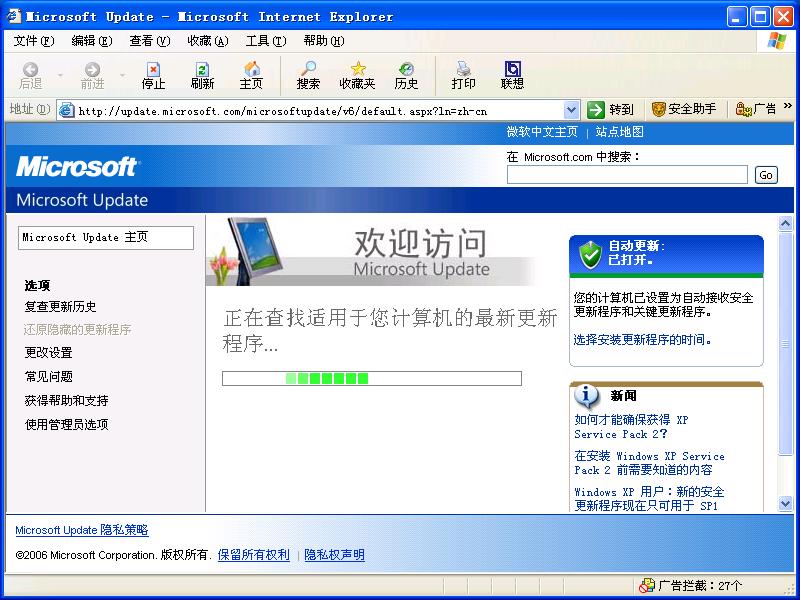Click Microsoft Update 隐私策略 link

click(82, 530)
